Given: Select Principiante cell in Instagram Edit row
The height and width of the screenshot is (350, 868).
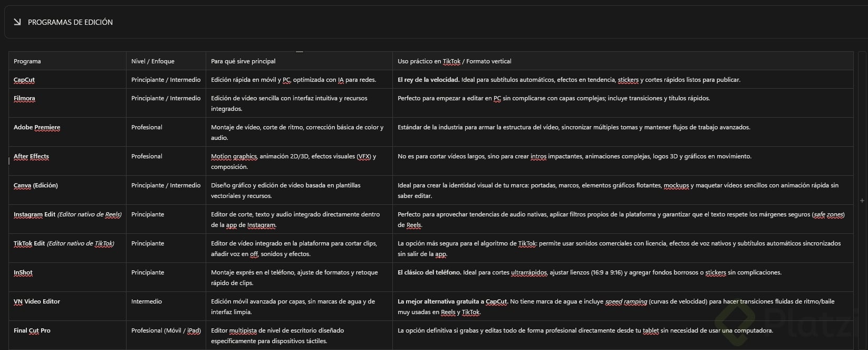Looking at the screenshot, I should point(166,219).
